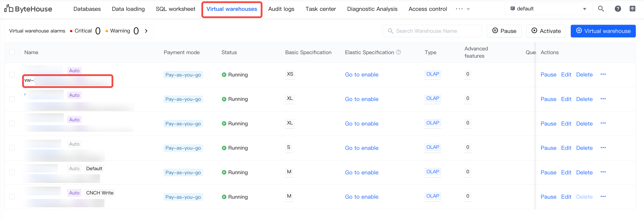Click Go to enable for the S warehouse

coord(361,148)
